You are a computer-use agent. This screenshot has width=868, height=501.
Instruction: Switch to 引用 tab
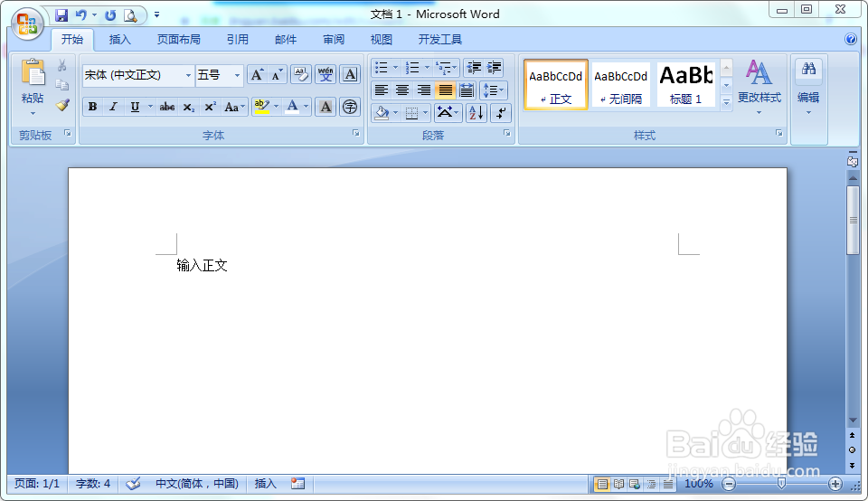click(x=238, y=39)
